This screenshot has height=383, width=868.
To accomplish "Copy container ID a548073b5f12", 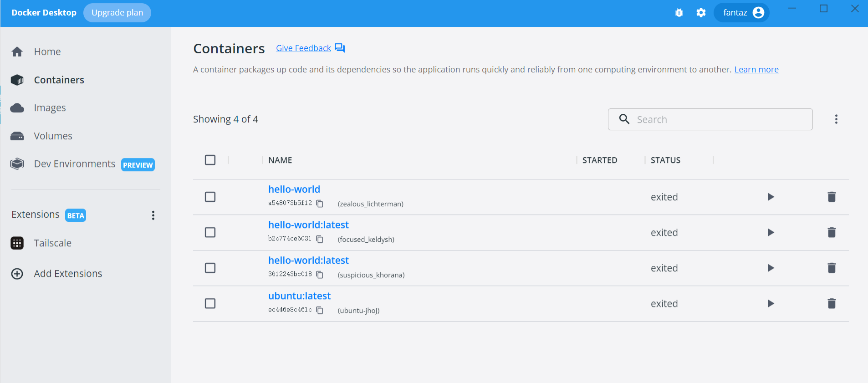I will pos(320,204).
